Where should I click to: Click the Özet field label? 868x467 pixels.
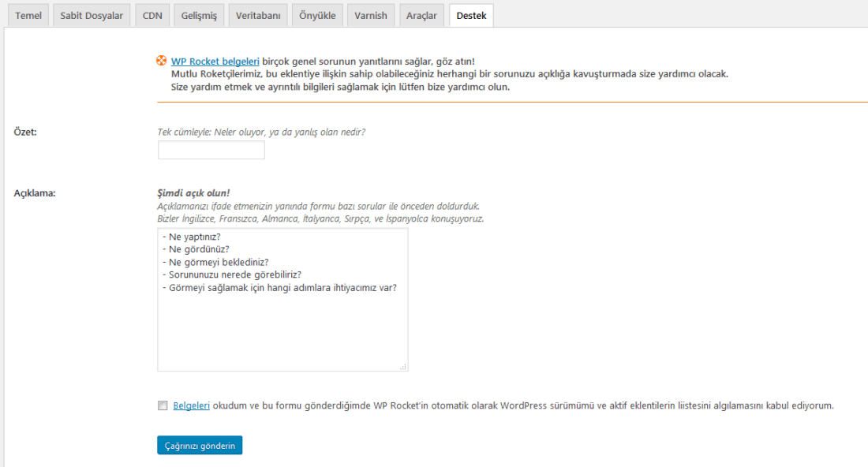[25, 133]
